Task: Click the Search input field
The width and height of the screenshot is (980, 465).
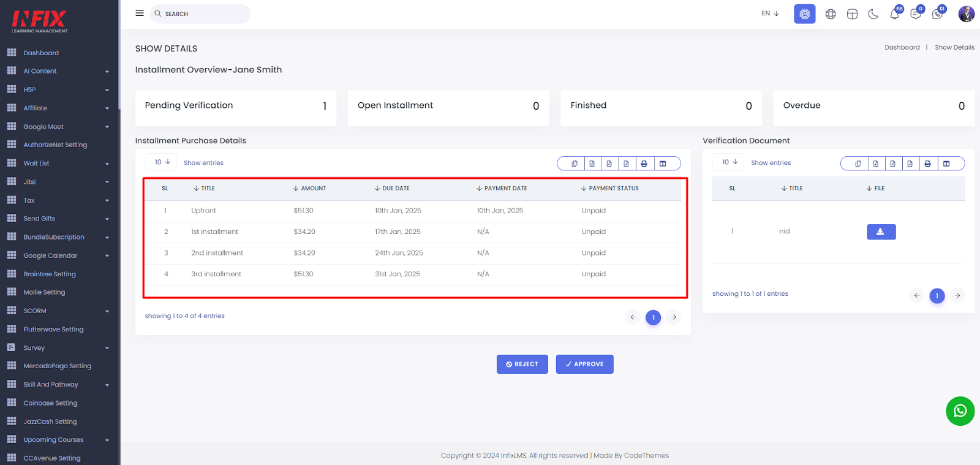Action: pos(200,13)
